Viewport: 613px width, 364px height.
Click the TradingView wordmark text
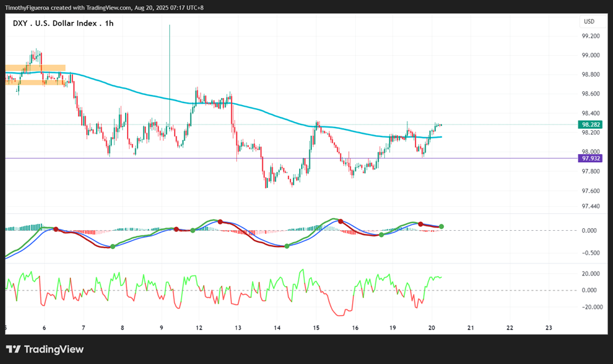click(54, 349)
